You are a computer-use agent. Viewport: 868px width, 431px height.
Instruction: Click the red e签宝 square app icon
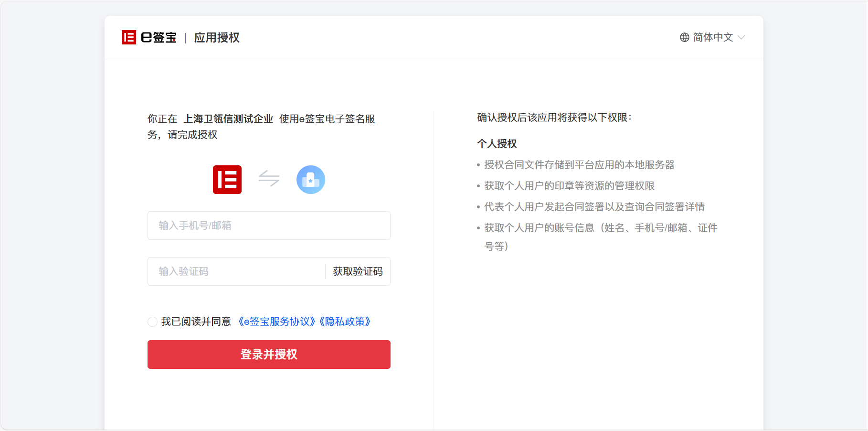click(227, 180)
